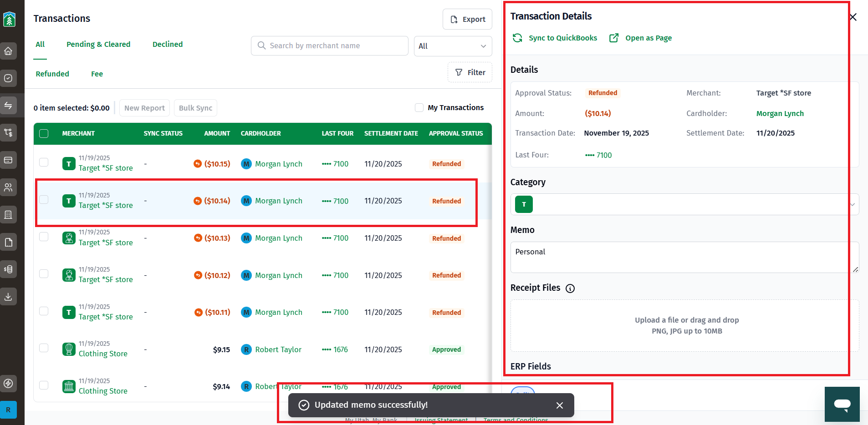Screen dimensions: 868x425
Task: Select the $9.15 Clothing Store checkbox
Action: point(44,348)
